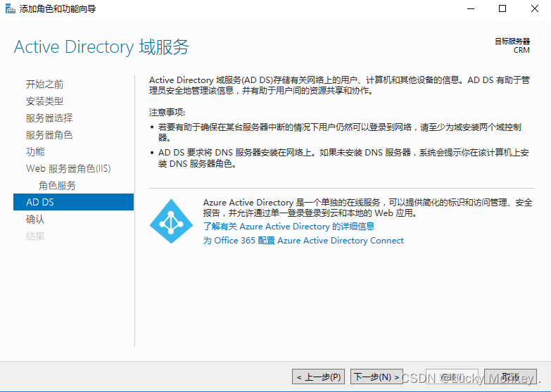Go to the 开始之前 step
The height and width of the screenshot is (392, 551).
click(44, 84)
